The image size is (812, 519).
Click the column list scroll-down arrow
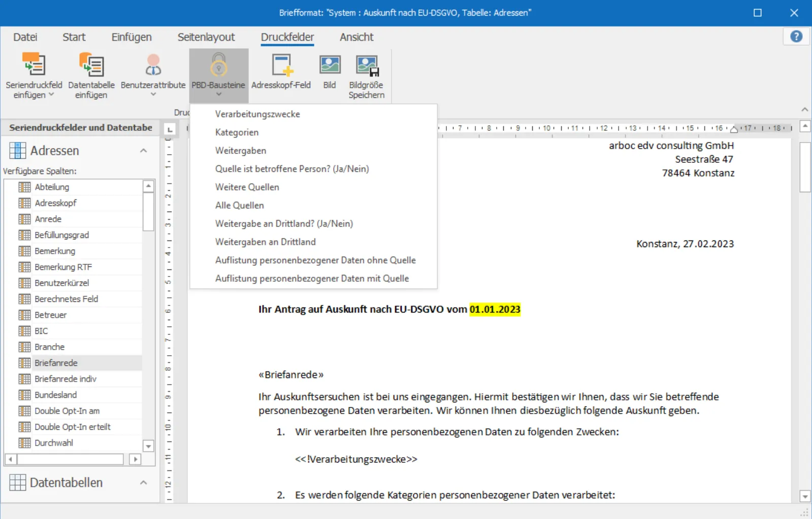(x=148, y=446)
